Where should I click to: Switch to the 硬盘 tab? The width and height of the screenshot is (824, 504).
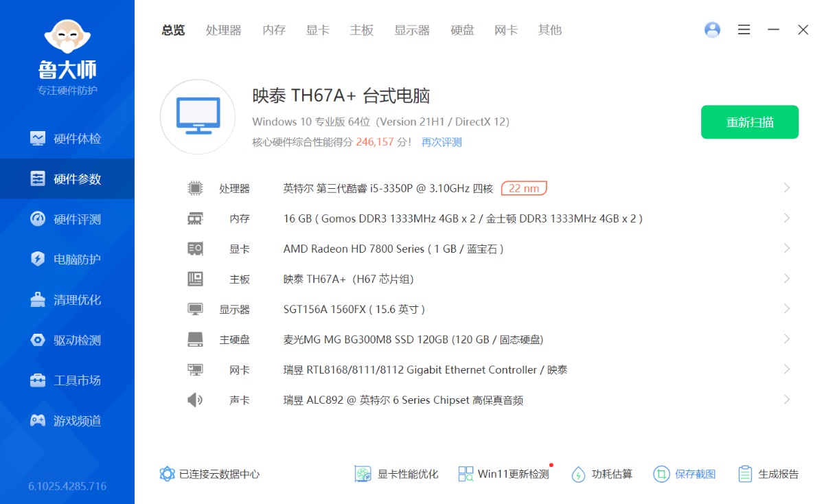tap(462, 30)
